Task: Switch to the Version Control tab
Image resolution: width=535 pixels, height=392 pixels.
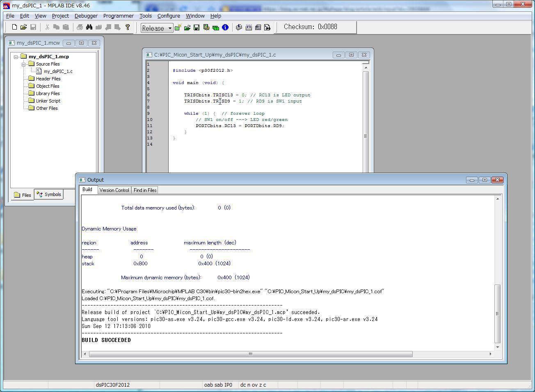Action: (x=114, y=190)
